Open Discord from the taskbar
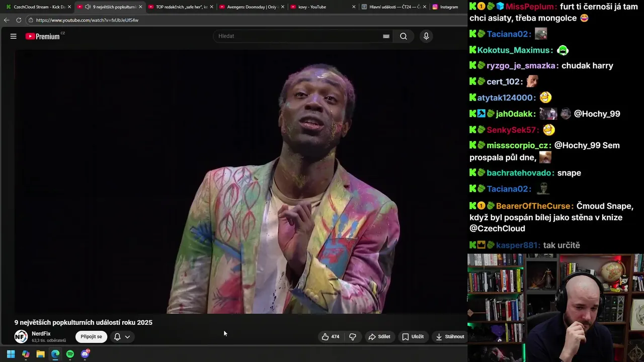644x362 pixels. [85, 354]
